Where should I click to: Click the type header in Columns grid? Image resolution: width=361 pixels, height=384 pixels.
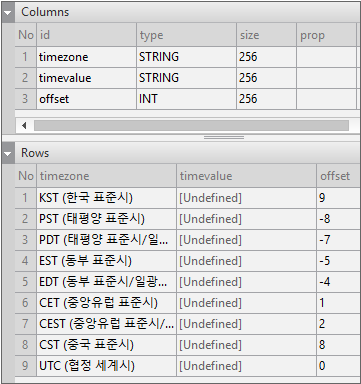pos(186,35)
